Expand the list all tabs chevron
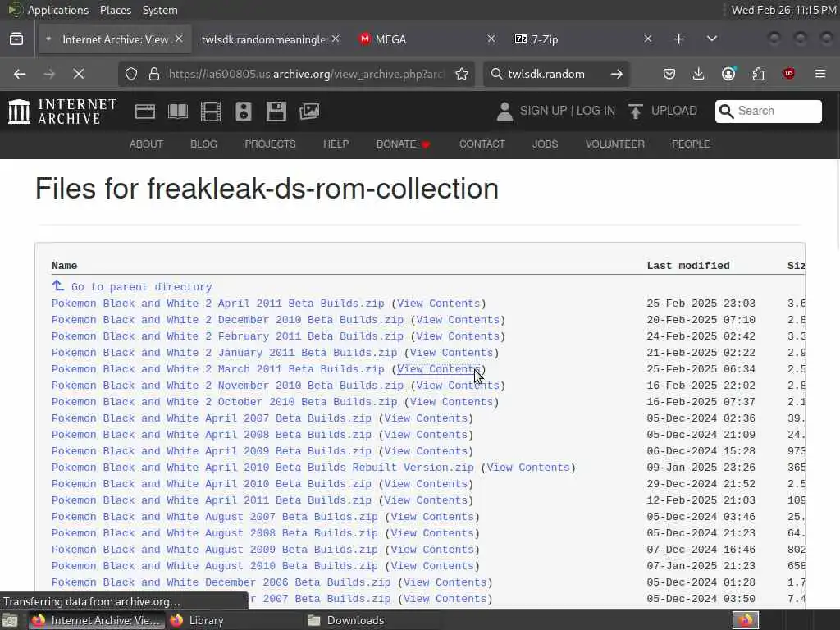Image resolution: width=840 pixels, height=630 pixels. click(712, 39)
